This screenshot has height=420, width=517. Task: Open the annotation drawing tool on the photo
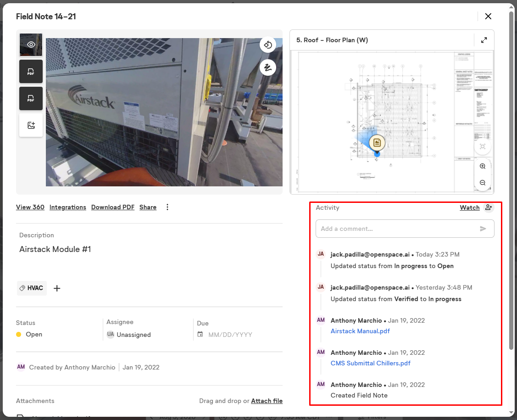coord(268,67)
